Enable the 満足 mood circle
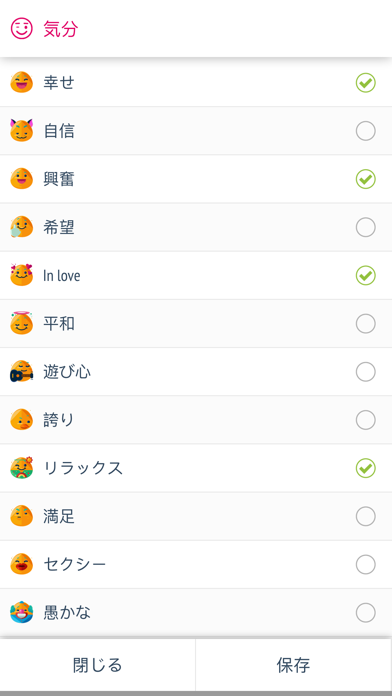The width and height of the screenshot is (392, 696). tap(365, 516)
